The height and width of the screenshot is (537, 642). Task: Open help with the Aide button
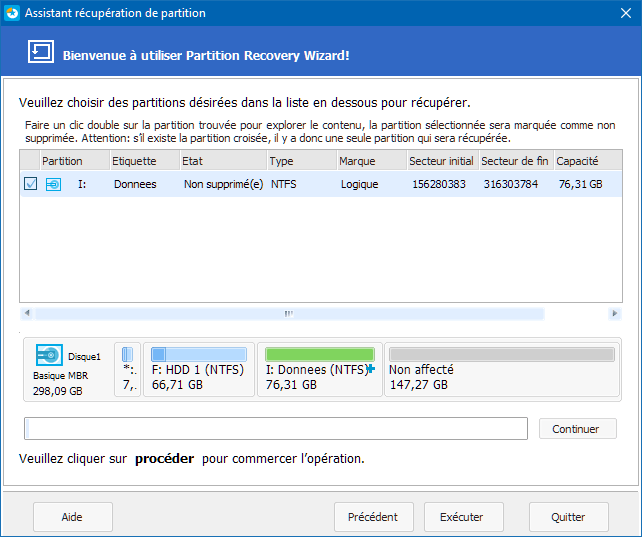[73, 517]
